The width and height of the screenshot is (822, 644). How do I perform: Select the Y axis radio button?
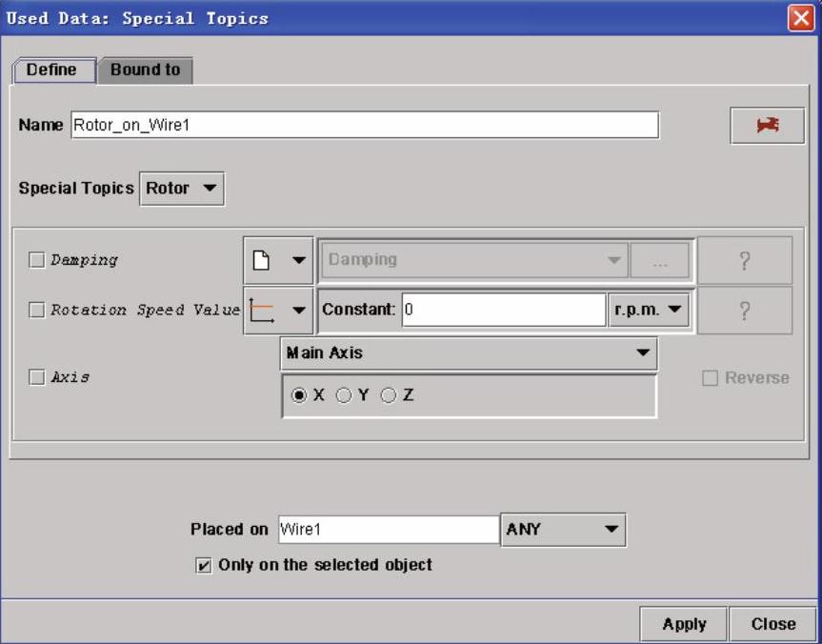(x=345, y=395)
